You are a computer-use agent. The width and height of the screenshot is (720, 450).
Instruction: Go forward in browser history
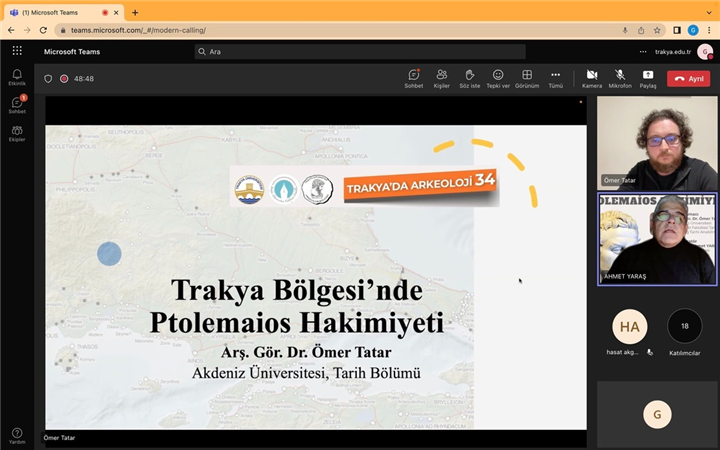[27, 30]
